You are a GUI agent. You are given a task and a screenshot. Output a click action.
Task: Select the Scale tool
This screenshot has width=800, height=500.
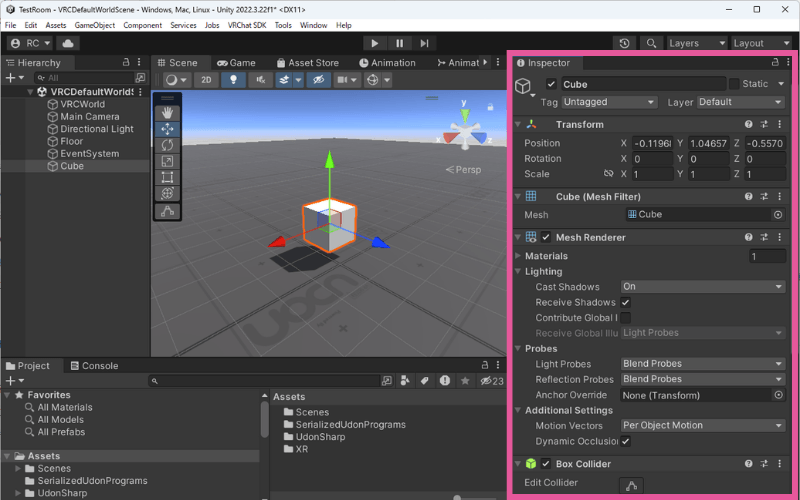[x=167, y=161]
